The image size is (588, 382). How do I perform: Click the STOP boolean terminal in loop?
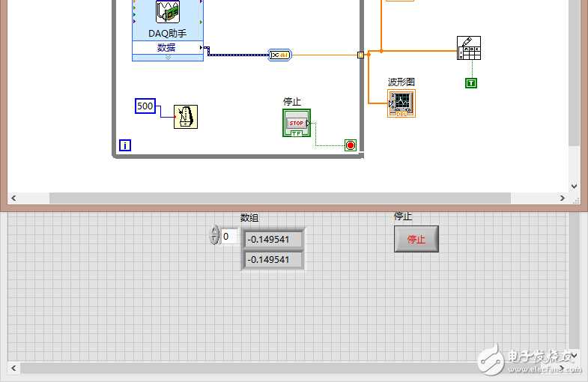pyautogui.click(x=297, y=123)
